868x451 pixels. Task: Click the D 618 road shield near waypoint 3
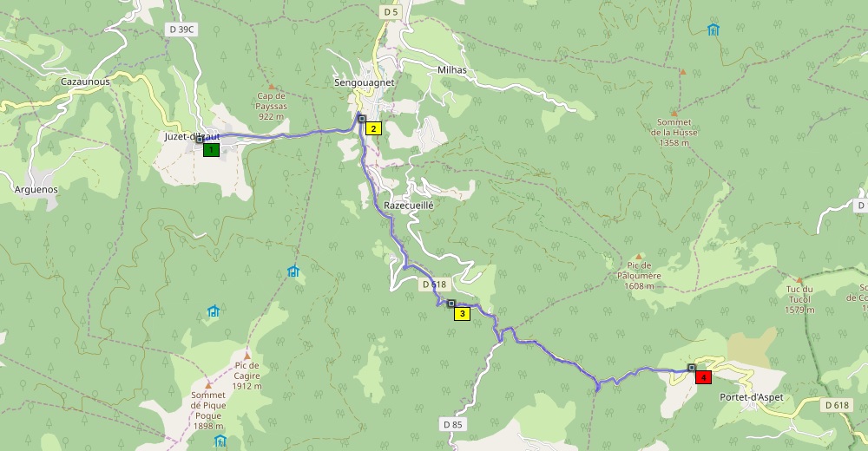click(x=434, y=284)
